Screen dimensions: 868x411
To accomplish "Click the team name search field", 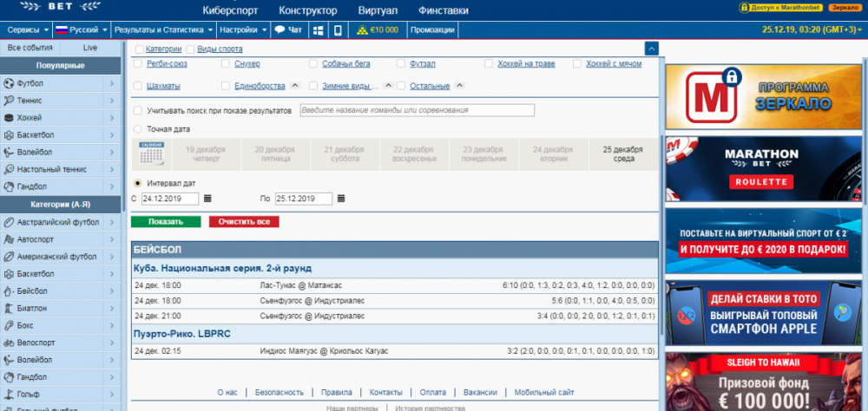I will click(417, 110).
